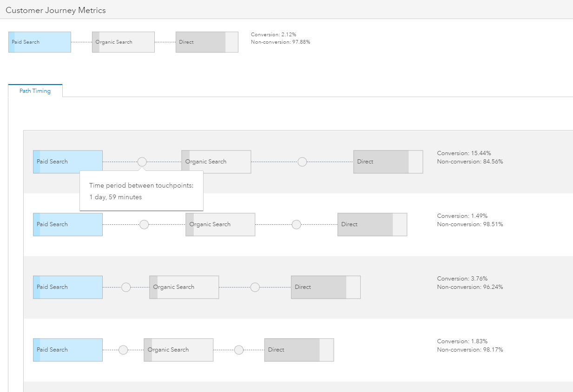This screenshot has height=392, width=573.
Task: Select Organic Search in the top summary path
Action: [x=123, y=42]
